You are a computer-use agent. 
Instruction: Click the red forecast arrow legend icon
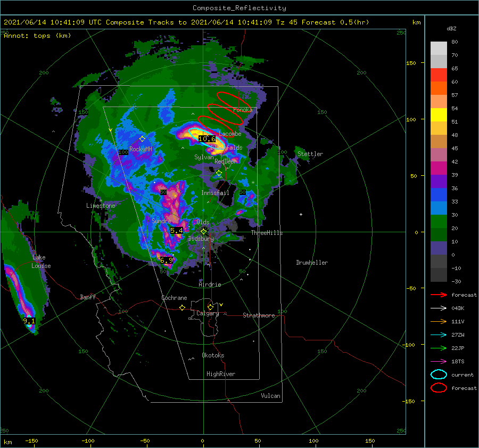(x=439, y=295)
